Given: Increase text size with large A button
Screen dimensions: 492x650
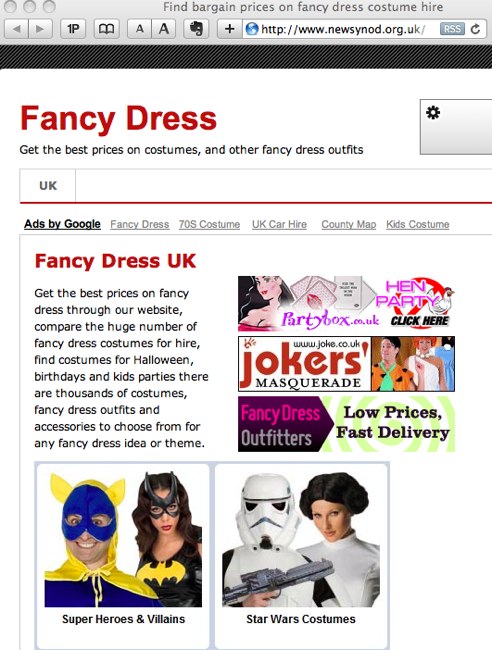Looking at the screenshot, I should pyautogui.click(x=164, y=29).
